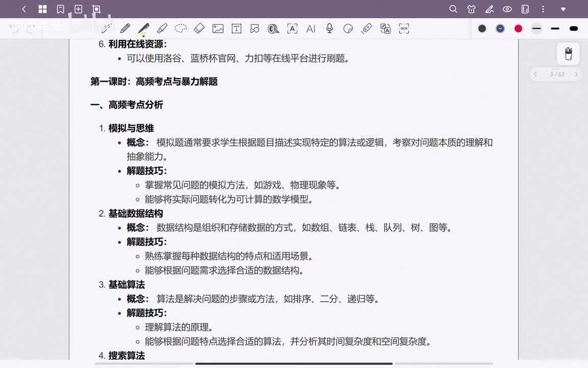Select the active brush pen tool
The height and width of the screenshot is (368, 588).
143,29
